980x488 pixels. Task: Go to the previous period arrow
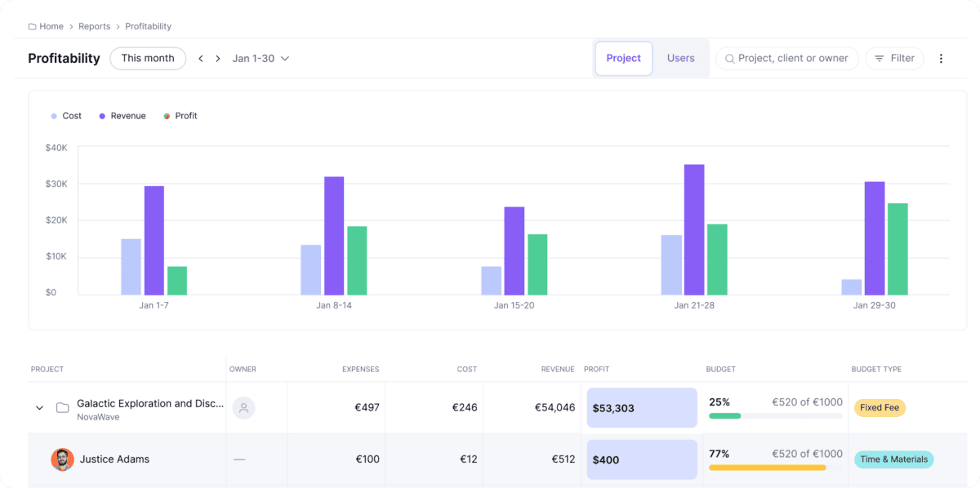pos(201,59)
